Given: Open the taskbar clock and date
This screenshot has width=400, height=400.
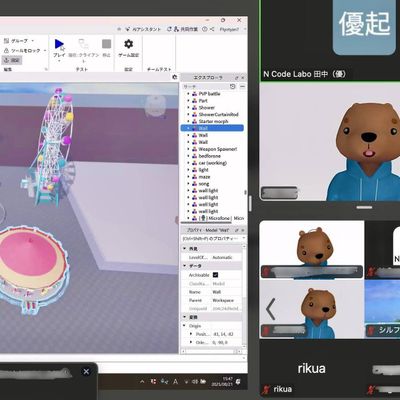Looking at the screenshot, I should [x=221, y=382].
